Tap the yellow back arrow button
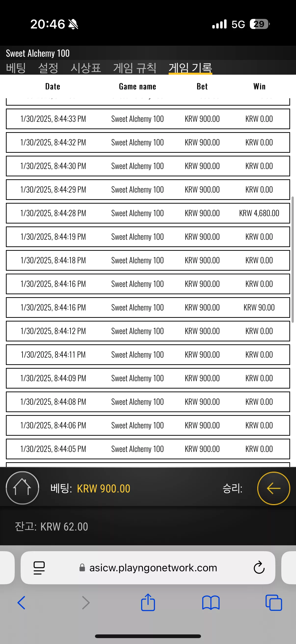Screen dimensions: 296x644 tap(273, 488)
